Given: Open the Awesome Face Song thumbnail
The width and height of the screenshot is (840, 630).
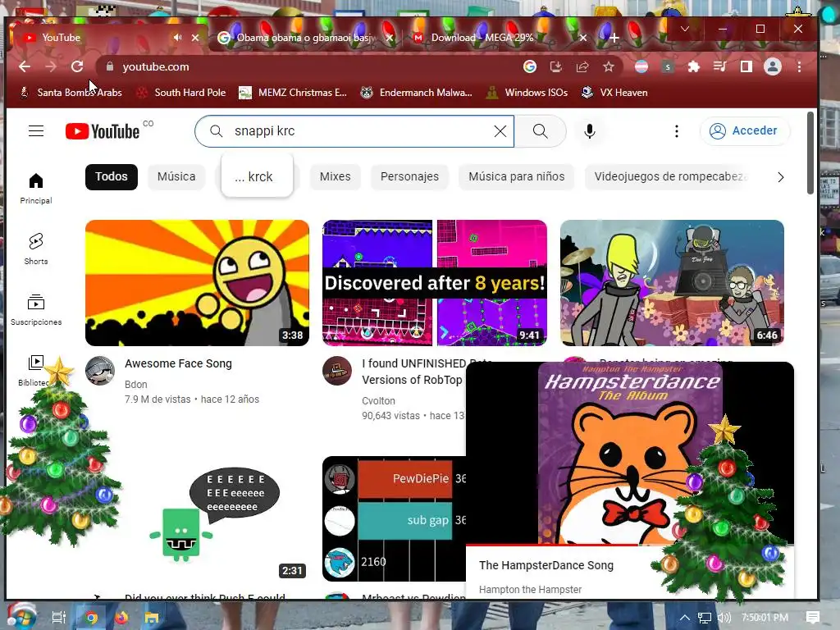Looking at the screenshot, I should pos(197,283).
